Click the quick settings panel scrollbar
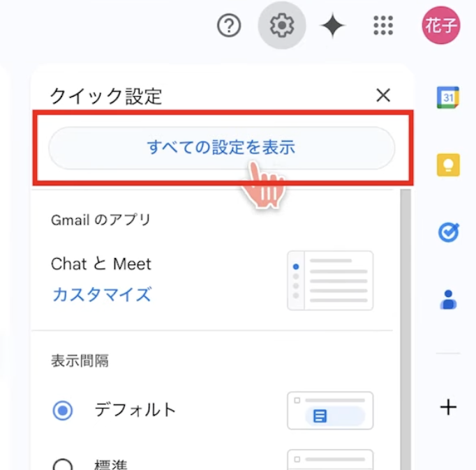The image size is (476, 470). point(406,328)
